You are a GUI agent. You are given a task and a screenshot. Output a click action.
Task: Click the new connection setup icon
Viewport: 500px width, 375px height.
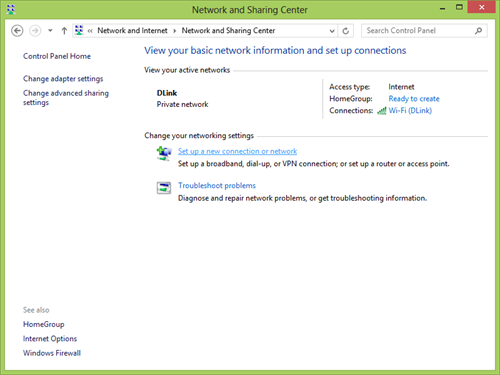(x=164, y=153)
